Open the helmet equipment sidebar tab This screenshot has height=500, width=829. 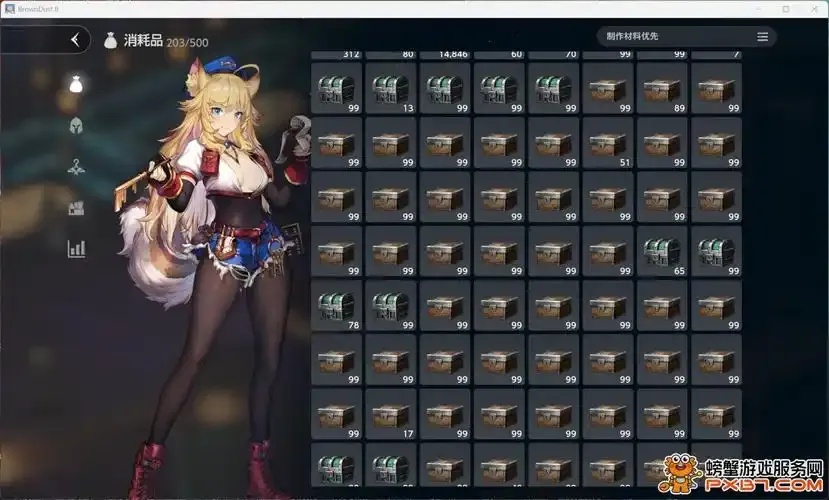point(76,125)
